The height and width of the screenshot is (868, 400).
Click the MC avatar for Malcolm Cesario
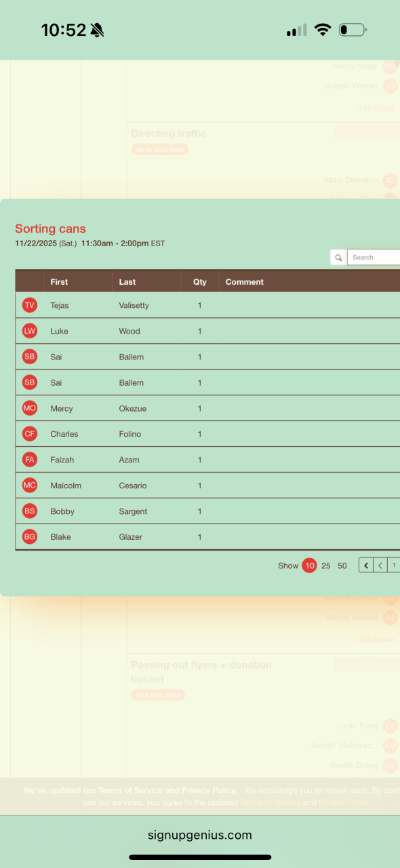pyautogui.click(x=30, y=486)
